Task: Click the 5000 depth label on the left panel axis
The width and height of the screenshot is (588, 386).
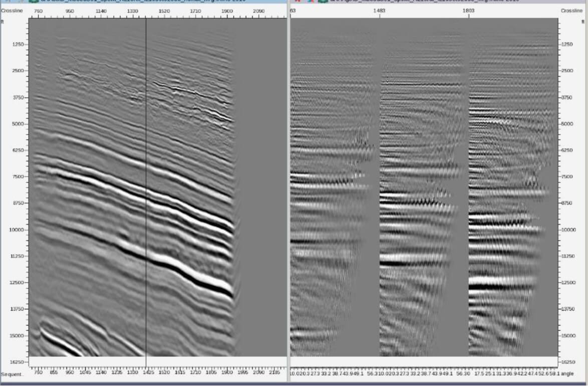Action: 18,123
